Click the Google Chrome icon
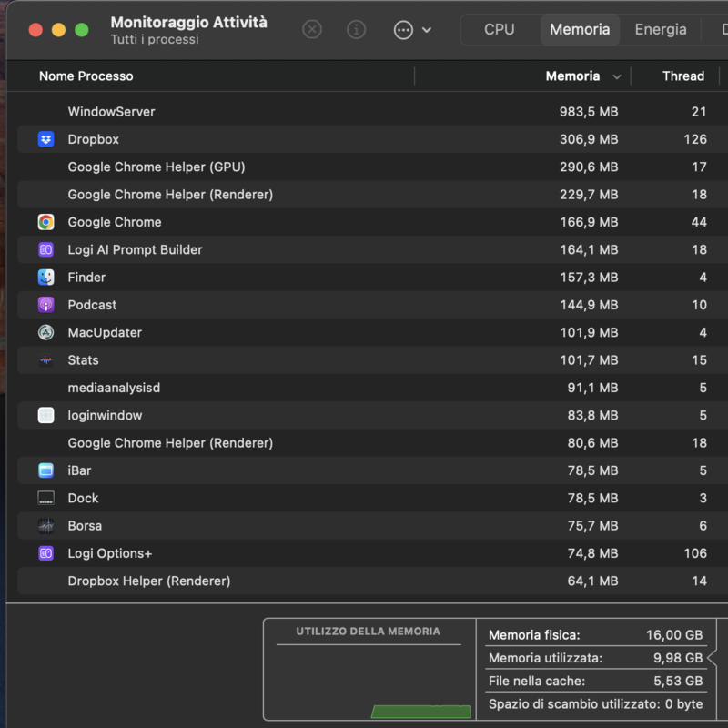The image size is (728, 728). (x=46, y=222)
